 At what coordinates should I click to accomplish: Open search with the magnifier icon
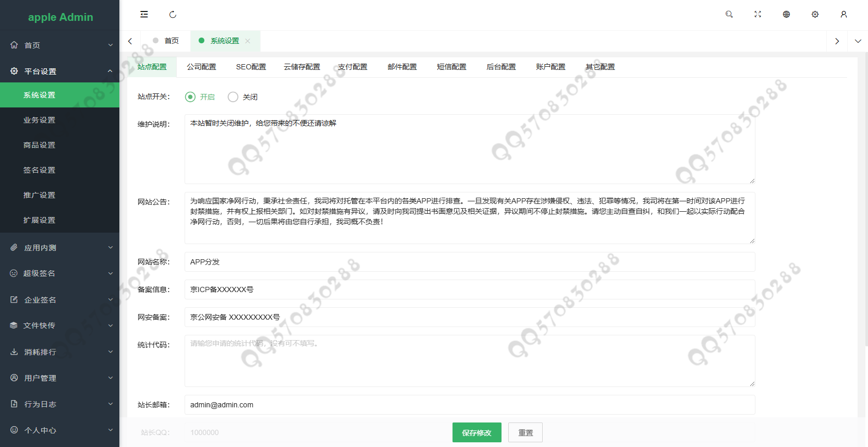click(x=729, y=15)
